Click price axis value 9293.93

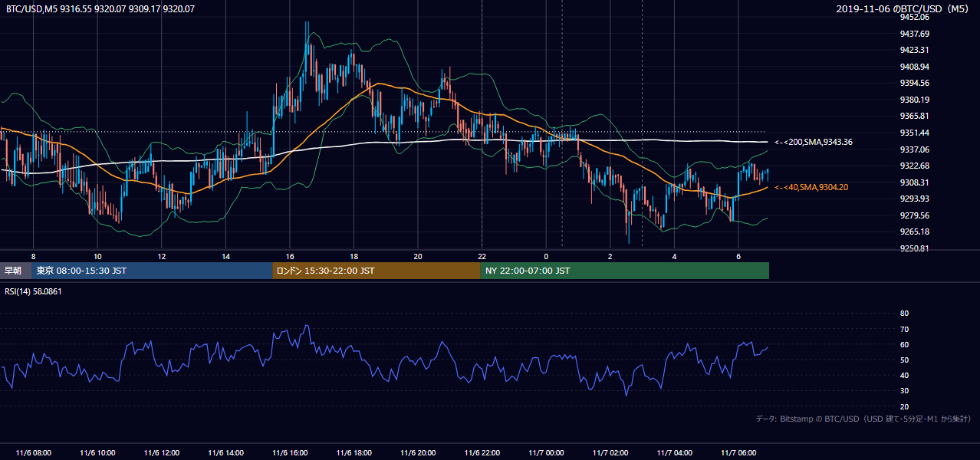(x=914, y=199)
